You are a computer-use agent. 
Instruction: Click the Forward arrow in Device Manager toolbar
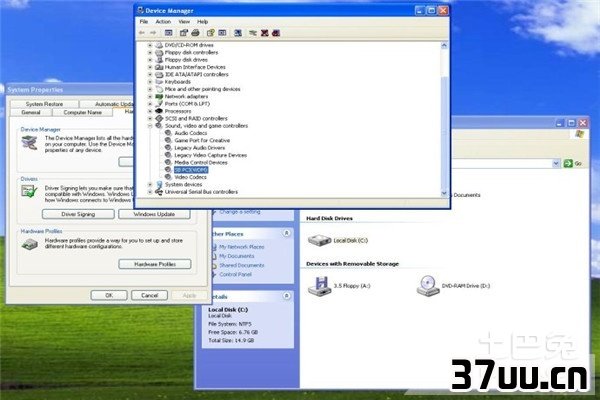(x=153, y=33)
